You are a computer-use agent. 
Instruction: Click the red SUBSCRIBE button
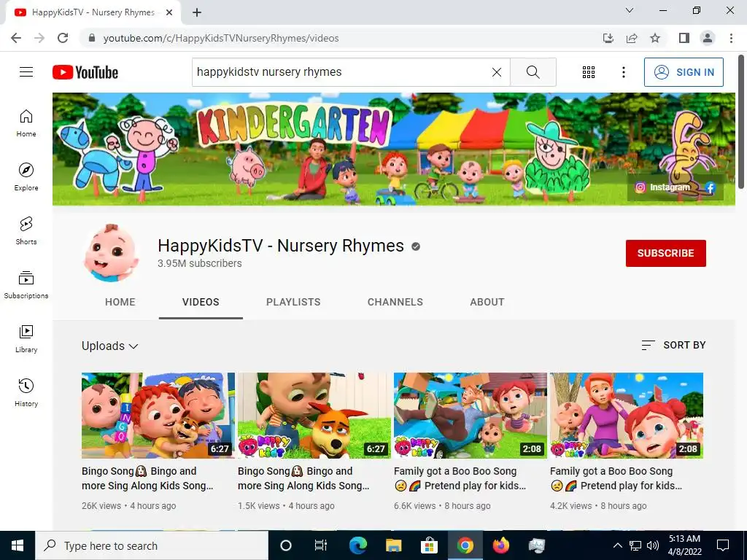point(665,253)
